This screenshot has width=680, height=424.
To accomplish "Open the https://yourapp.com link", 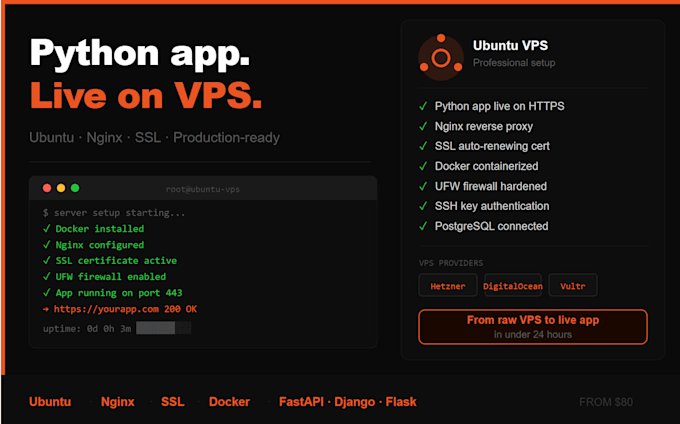I will coord(106,309).
